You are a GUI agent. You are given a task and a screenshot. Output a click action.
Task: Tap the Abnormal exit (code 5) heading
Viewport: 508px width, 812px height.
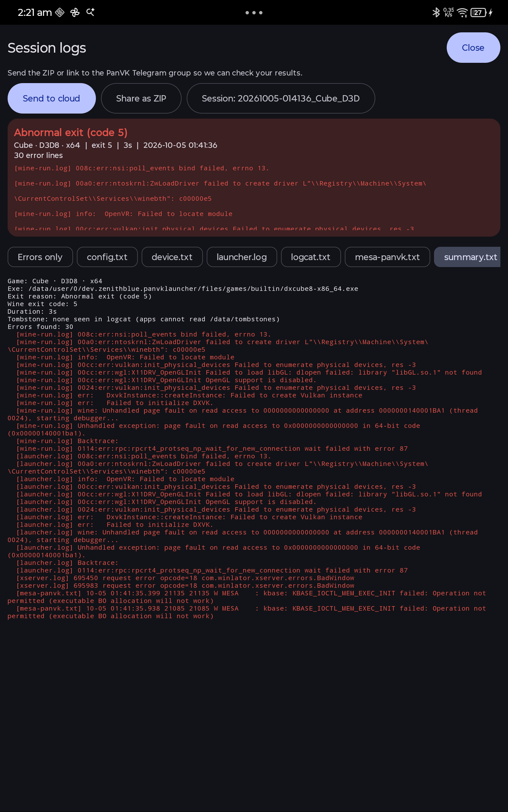click(70, 133)
